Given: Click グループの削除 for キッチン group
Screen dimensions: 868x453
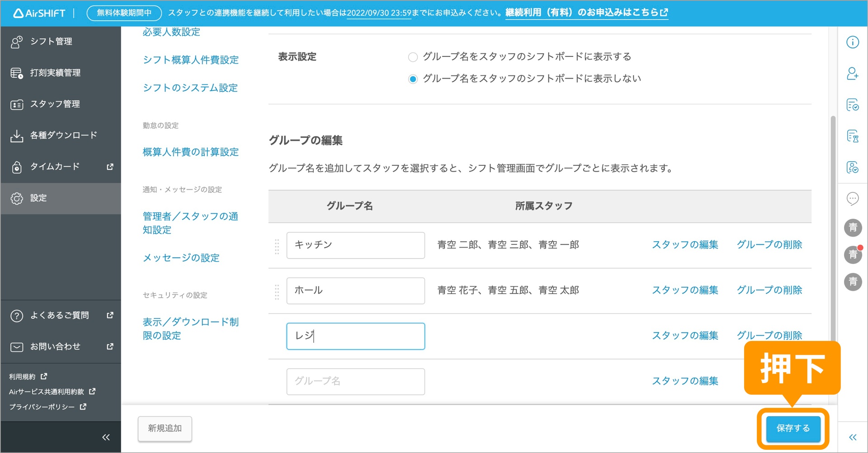Looking at the screenshot, I should 769,245.
